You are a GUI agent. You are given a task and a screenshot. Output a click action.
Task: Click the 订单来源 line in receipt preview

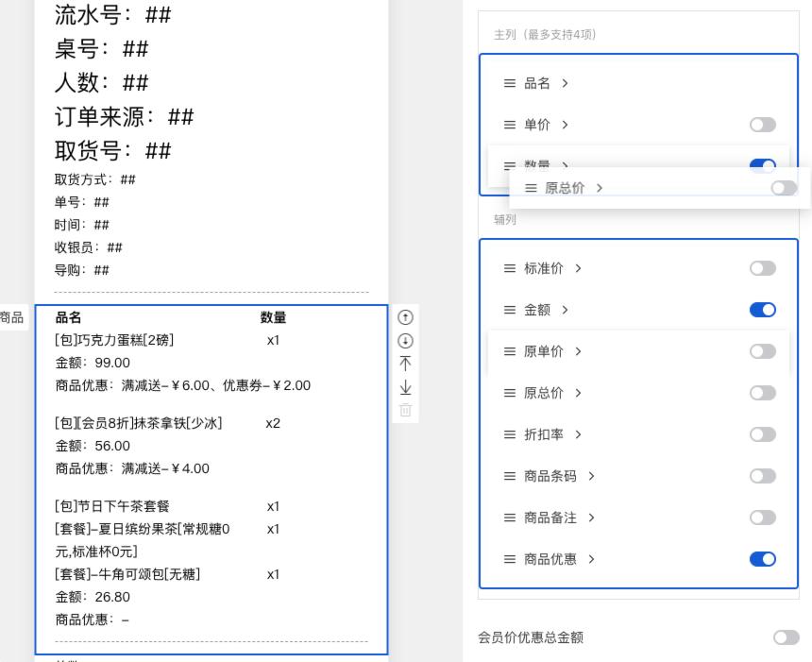124,117
